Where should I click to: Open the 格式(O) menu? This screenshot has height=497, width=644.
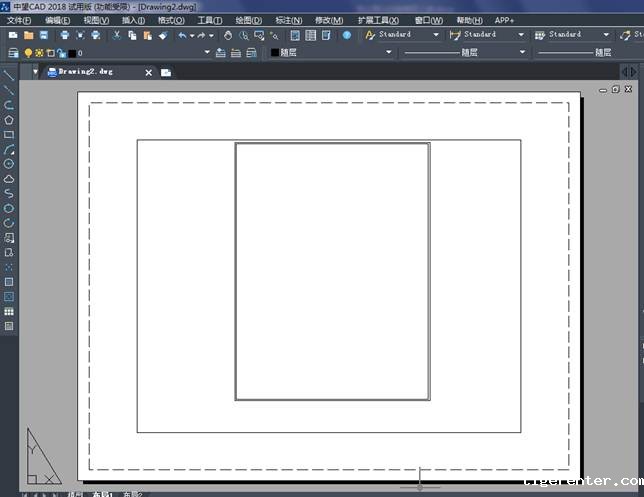(x=171, y=20)
